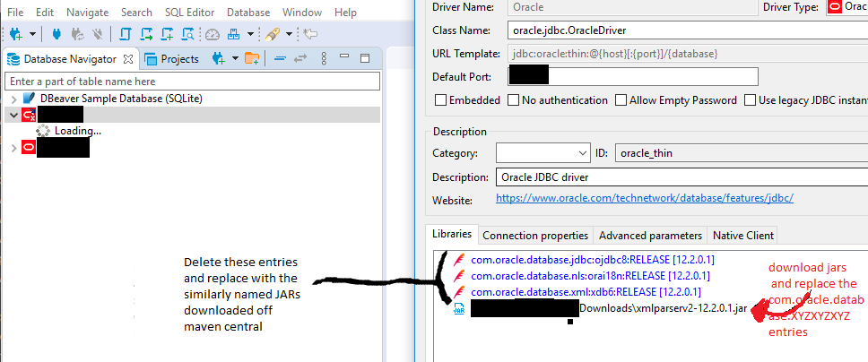Open navigator New Connection dropdown arrow
The height and width of the screenshot is (362, 868).
(235, 58)
